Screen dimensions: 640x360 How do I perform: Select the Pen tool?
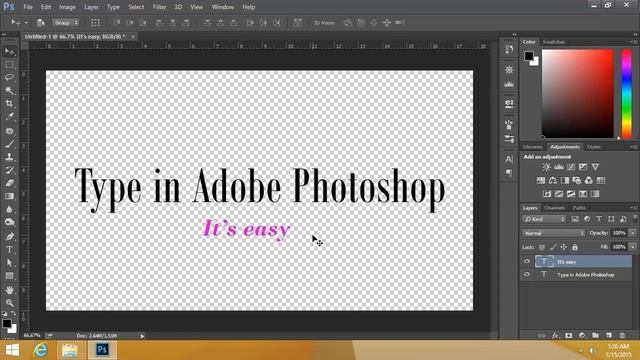9,236
